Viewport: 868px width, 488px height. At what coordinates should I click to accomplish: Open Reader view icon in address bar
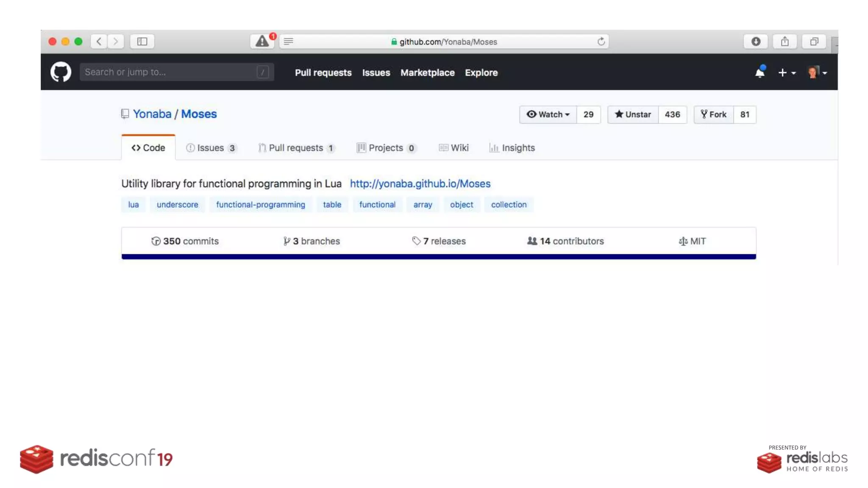coord(289,42)
